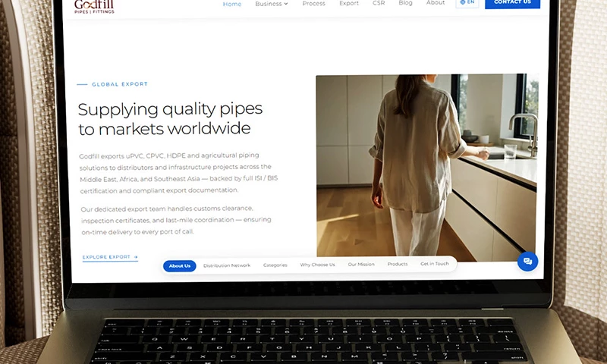Navigate to the CSR page

pos(379,3)
